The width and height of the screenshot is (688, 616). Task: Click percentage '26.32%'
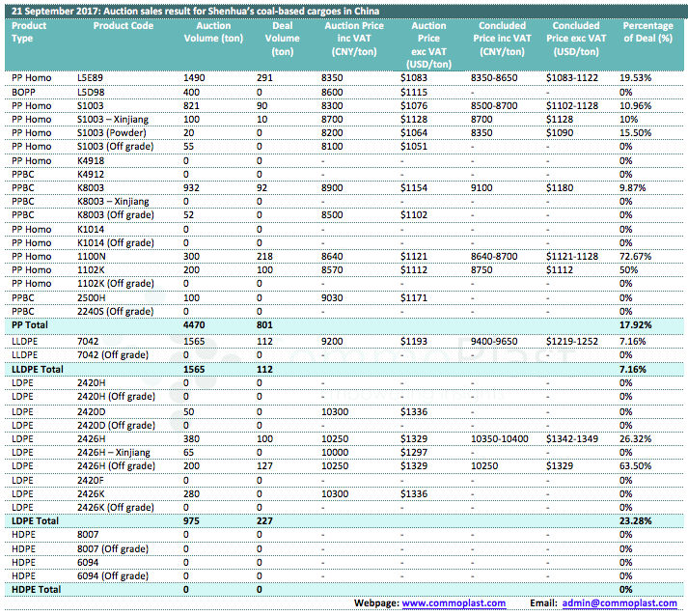pyautogui.click(x=635, y=439)
